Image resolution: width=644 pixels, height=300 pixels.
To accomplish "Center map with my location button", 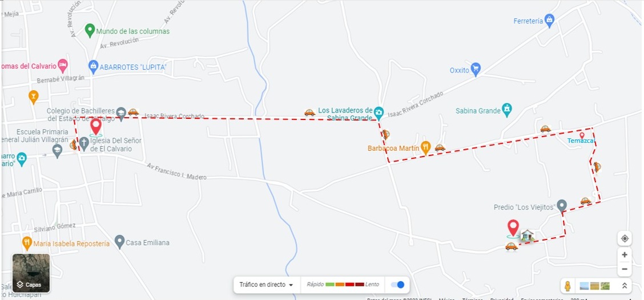I will pos(625,238).
